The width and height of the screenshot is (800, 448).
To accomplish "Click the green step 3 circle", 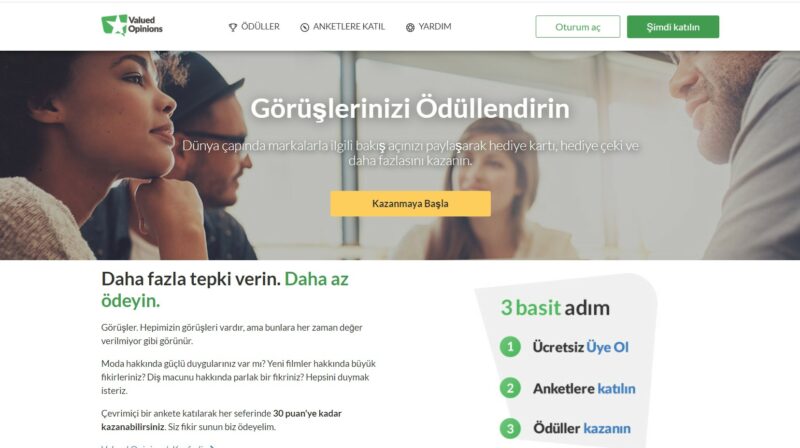I will 510,428.
